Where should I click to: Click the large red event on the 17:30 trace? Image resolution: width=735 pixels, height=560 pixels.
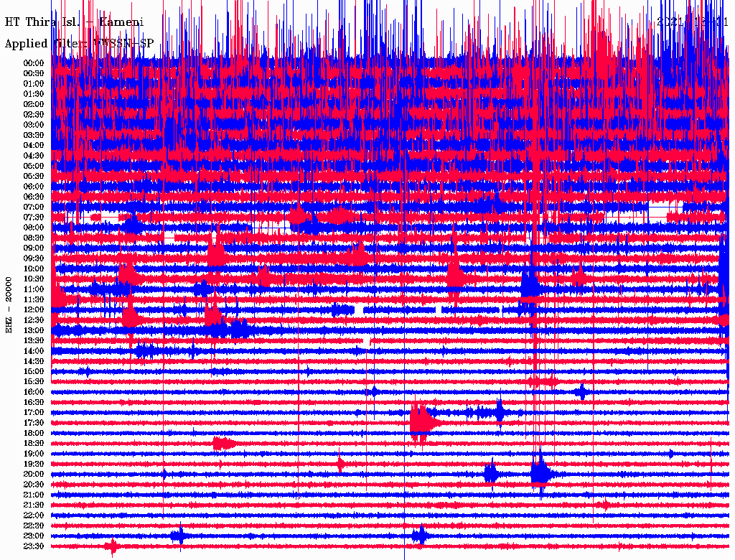[x=424, y=423]
